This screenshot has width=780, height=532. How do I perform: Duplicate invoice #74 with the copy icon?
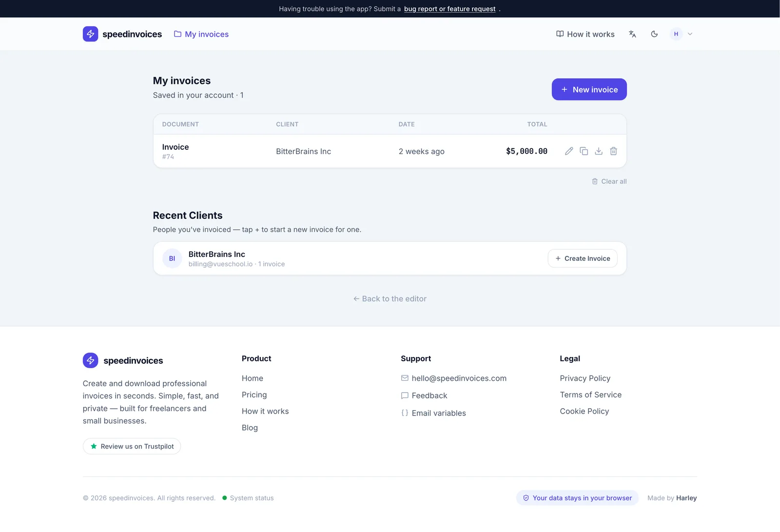coord(584,151)
